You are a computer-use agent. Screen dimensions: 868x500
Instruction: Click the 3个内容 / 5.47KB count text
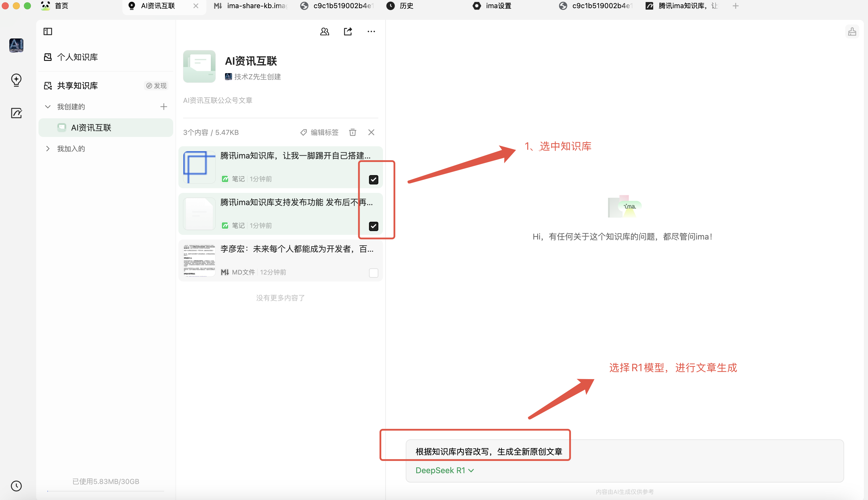point(211,132)
